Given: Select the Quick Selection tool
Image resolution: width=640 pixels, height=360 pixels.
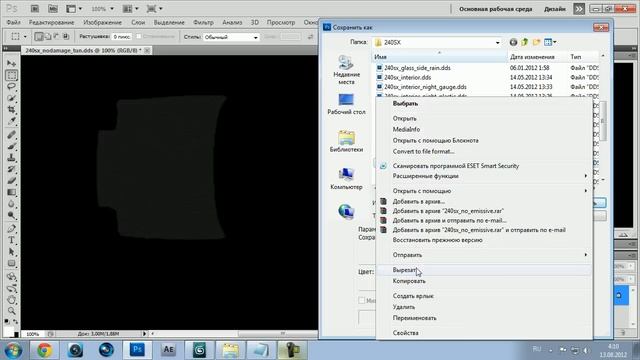Looking at the screenshot, I should click(11, 98).
